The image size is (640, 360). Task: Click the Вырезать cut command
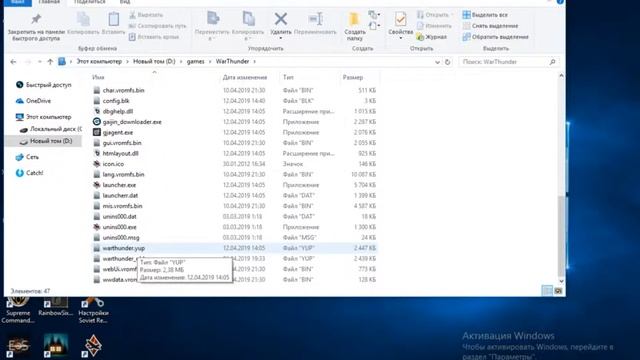coord(146,15)
